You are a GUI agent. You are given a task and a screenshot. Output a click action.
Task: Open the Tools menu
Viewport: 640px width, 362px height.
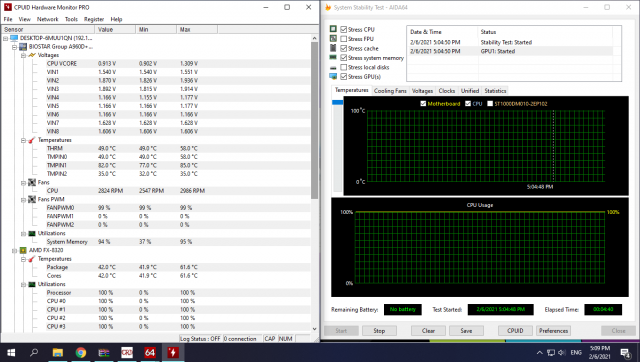pos(71,19)
